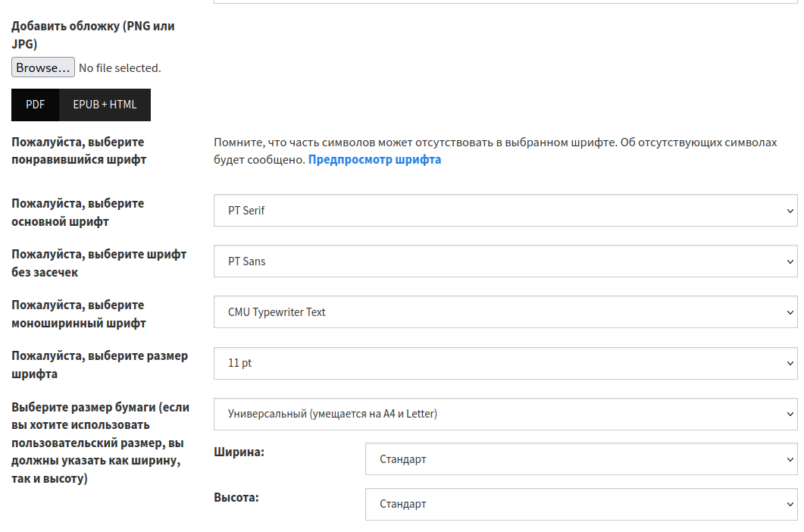Viewport: 804px width, 532px height.
Task: Expand the sans-serif font dropdown showing PT Sans
Action: point(505,261)
